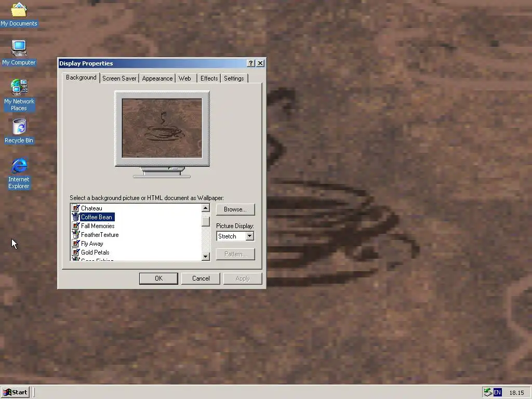Open the My Documents desktop icon
This screenshot has width=532, height=399.
(19, 14)
